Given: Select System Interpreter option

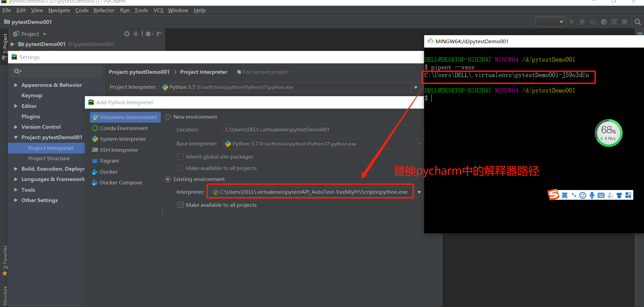Looking at the screenshot, I should pos(123,139).
